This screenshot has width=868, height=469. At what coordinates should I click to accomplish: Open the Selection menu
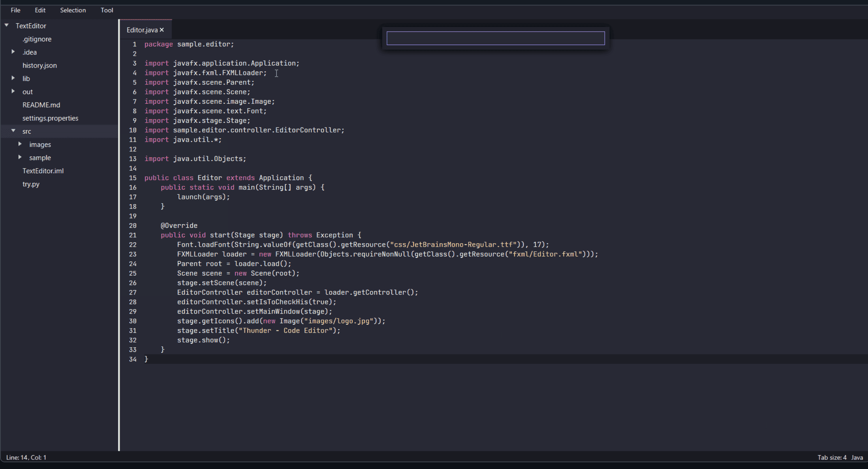click(x=73, y=10)
